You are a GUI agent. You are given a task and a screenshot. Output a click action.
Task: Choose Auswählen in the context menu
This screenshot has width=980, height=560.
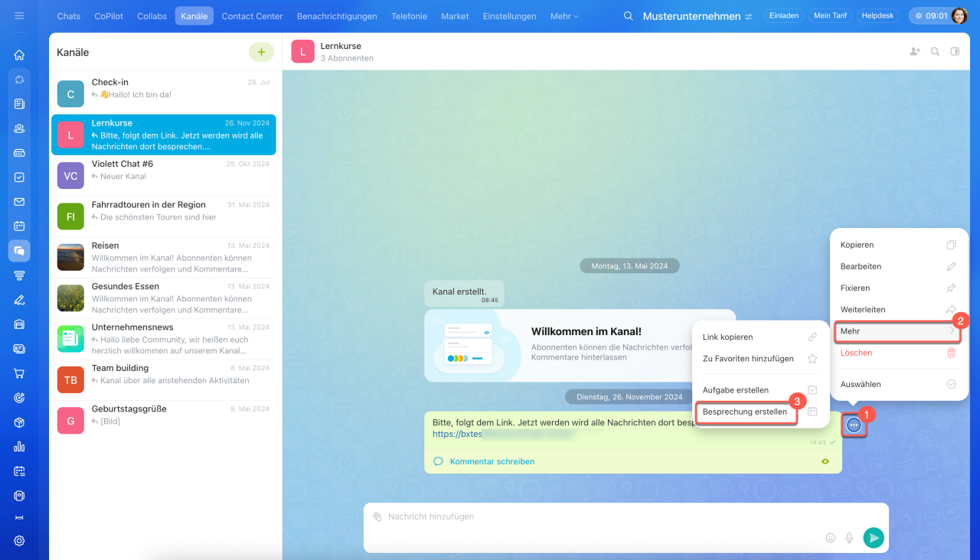tap(899, 384)
